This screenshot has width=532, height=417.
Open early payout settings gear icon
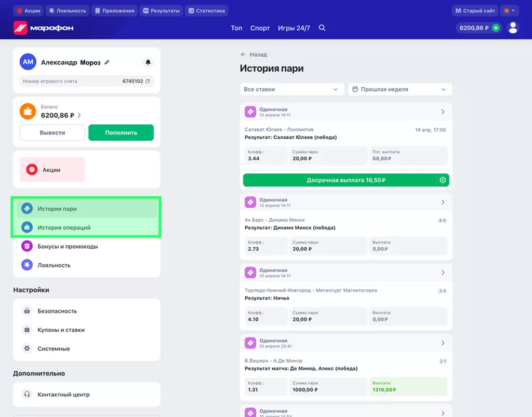[443, 180]
